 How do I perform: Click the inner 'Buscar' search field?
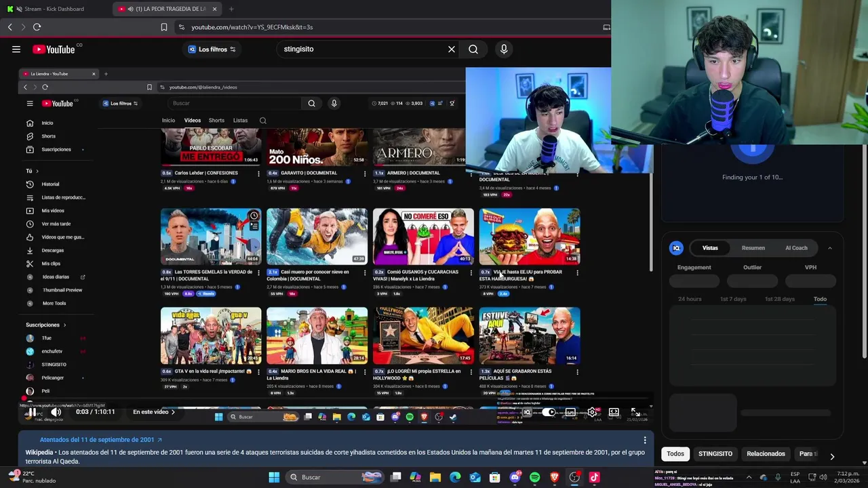(234, 104)
